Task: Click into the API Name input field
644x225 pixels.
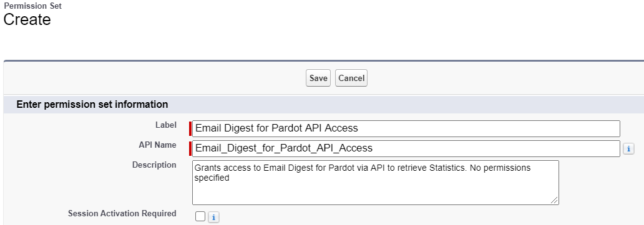Action: point(406,148)
